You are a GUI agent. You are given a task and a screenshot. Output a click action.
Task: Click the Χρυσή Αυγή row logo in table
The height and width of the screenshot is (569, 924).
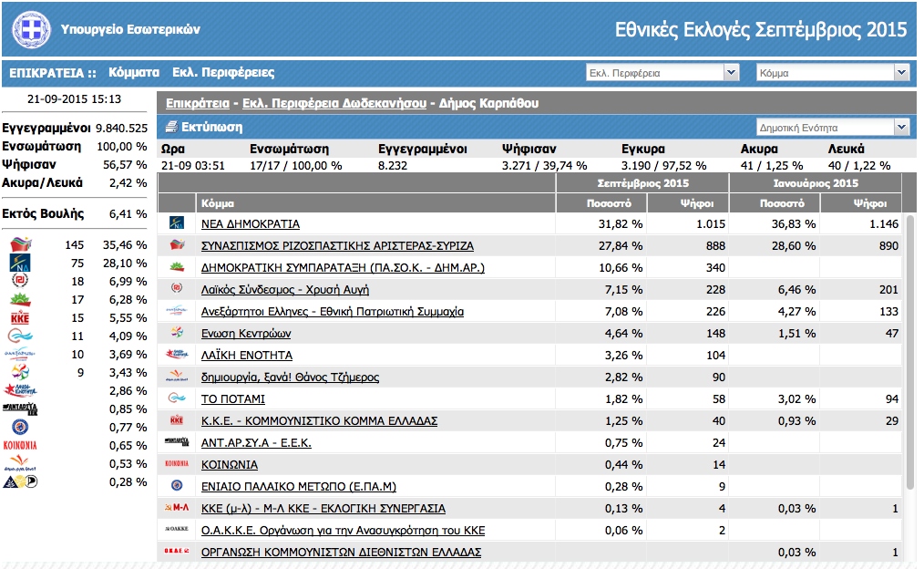click(x=177, y=288)
